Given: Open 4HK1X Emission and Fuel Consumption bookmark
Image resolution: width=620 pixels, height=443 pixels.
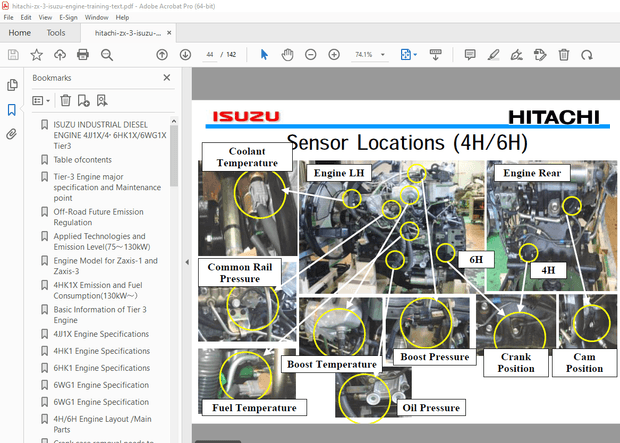Looking at the screenshot, I should (98, 290).
